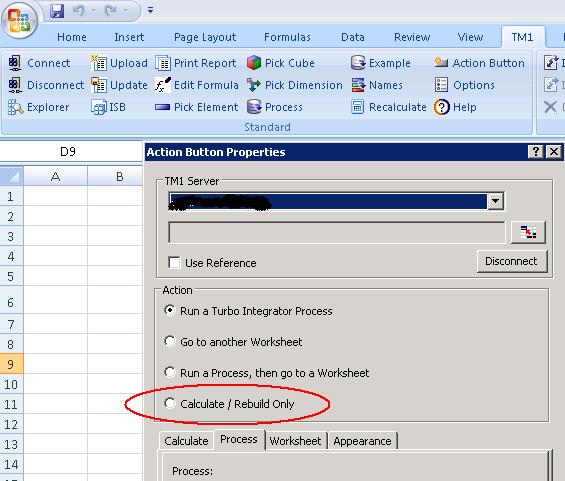
Task: Click the TM1 Connect icon
Action: (15, 63)
